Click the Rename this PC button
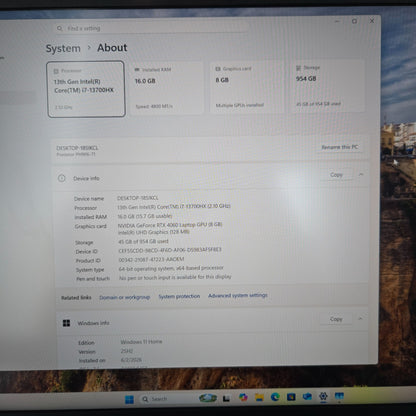The width and height of the screenshot is (416, 416). 340,147
